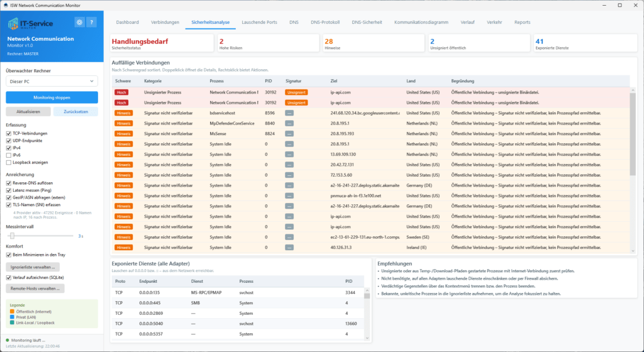Image resolution: width=644 pixels, height=352 pixels.
Task: Click the Monitoring stoppen button
Action: (x=52, y=97)
